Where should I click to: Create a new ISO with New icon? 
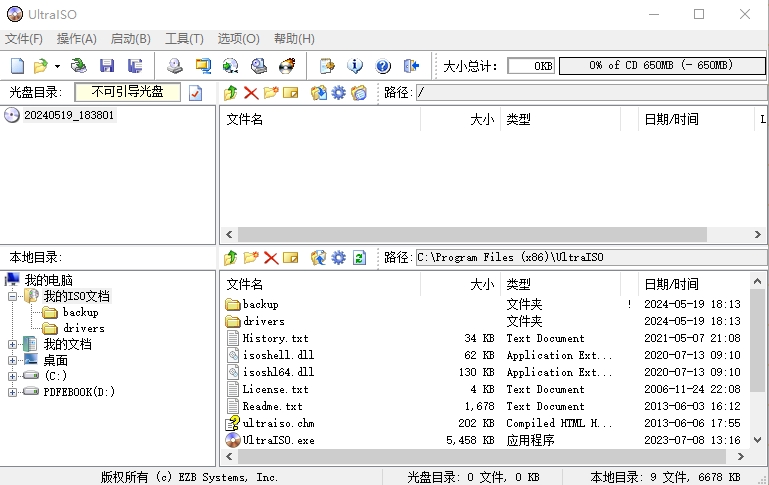[17, 66]
